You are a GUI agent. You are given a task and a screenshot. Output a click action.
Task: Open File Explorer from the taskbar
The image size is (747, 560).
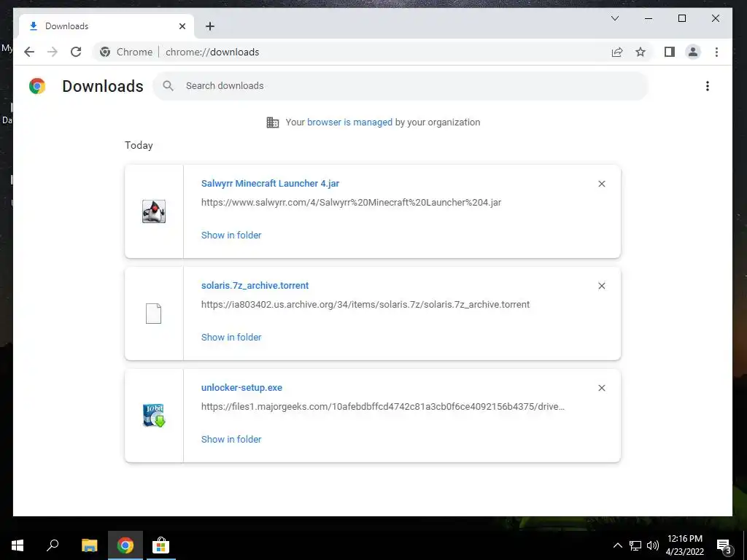click(x=89, y=545)
